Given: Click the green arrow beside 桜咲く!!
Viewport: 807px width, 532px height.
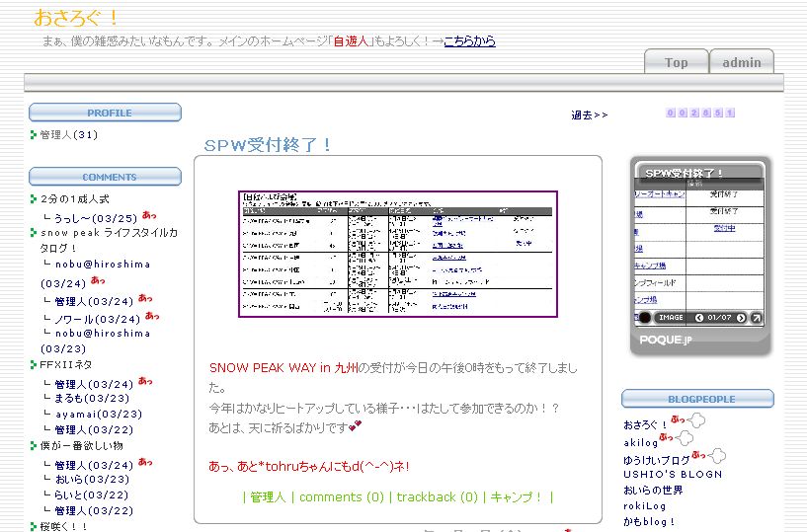Looking at the screenshot, I should tap(34, 526).
